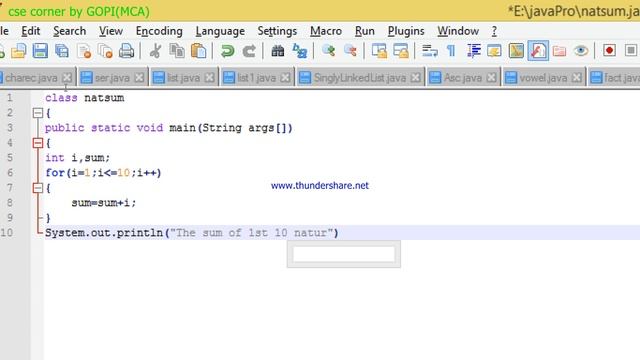Switch to the list1.java tab
Screen dimensions: 640x360
(256, 78)
